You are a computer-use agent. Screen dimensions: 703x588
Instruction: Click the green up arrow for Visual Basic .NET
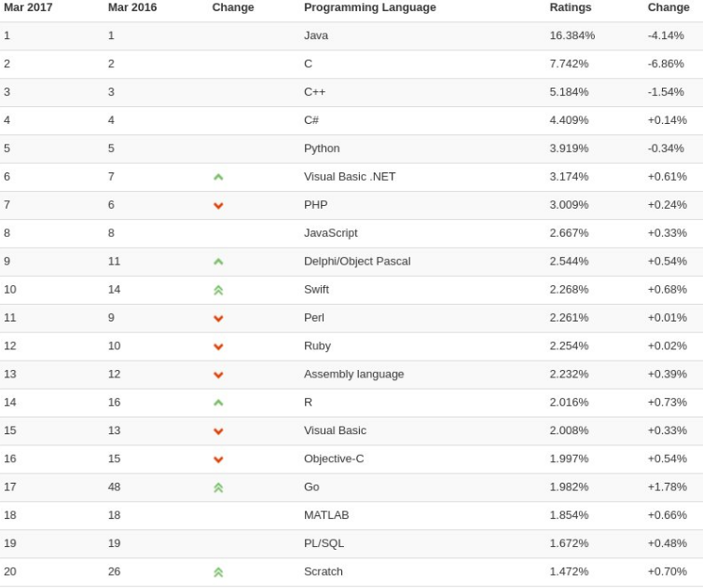[218, 177]
